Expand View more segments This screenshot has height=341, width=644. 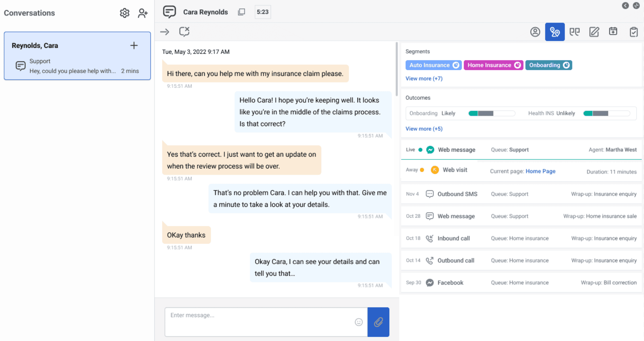click(424, 78)
